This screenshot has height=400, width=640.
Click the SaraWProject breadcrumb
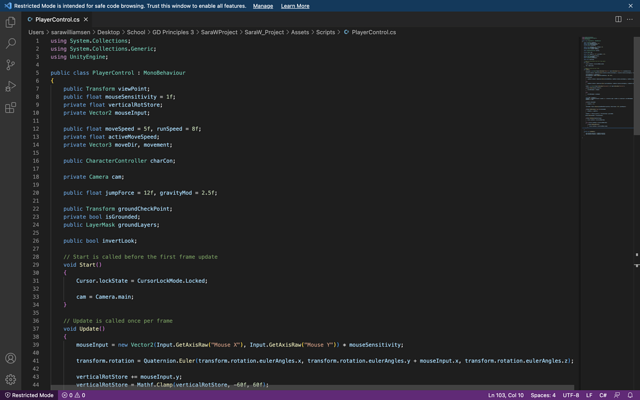pos(219,32)
